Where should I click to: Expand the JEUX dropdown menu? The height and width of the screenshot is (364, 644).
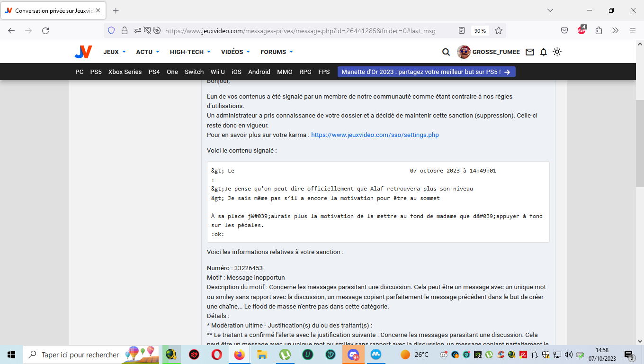[x=115, y=52]
